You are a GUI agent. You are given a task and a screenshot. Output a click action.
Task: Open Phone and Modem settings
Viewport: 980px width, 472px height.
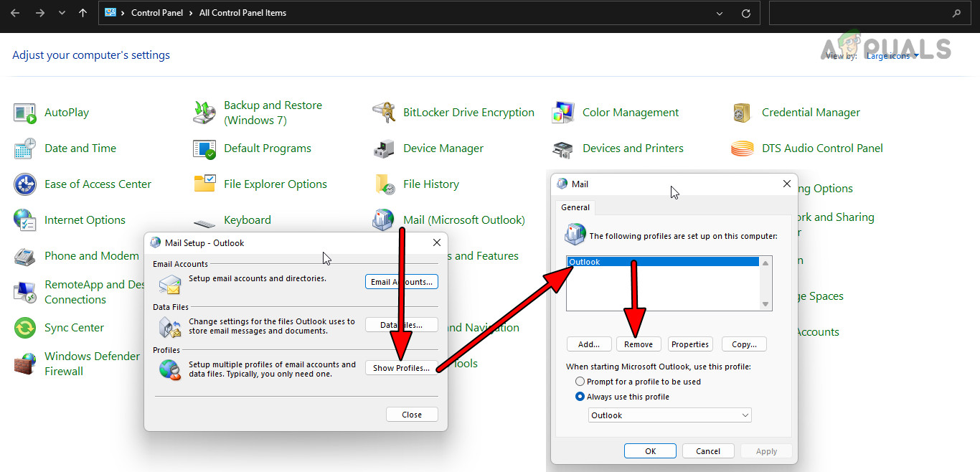[91, 255]
